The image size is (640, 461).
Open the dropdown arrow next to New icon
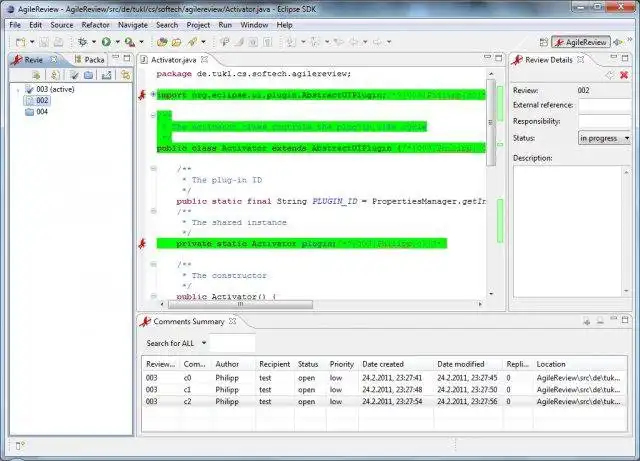(x=32, y=42)
